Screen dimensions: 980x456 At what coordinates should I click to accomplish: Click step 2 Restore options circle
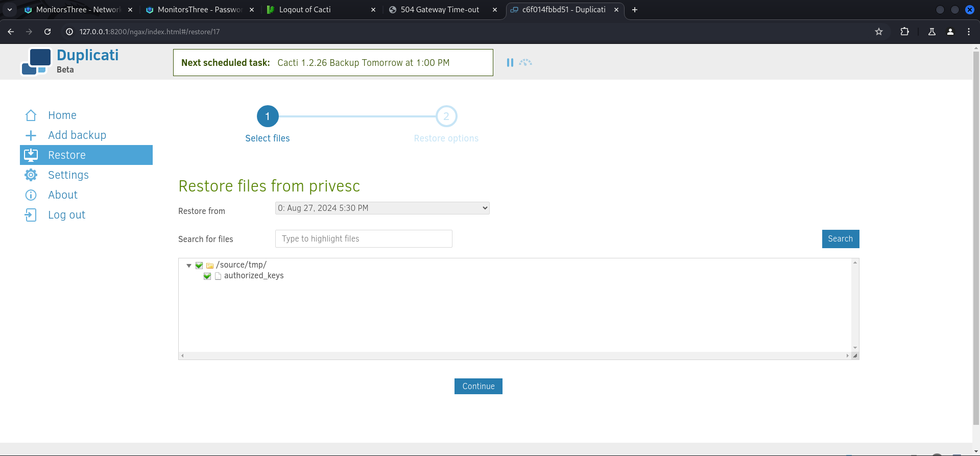446,116
